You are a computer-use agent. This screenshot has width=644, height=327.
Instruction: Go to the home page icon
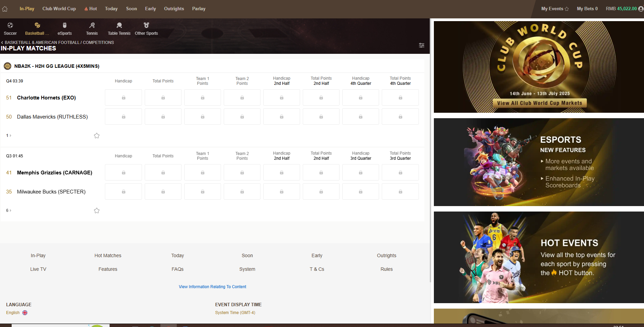pos(5,9)
